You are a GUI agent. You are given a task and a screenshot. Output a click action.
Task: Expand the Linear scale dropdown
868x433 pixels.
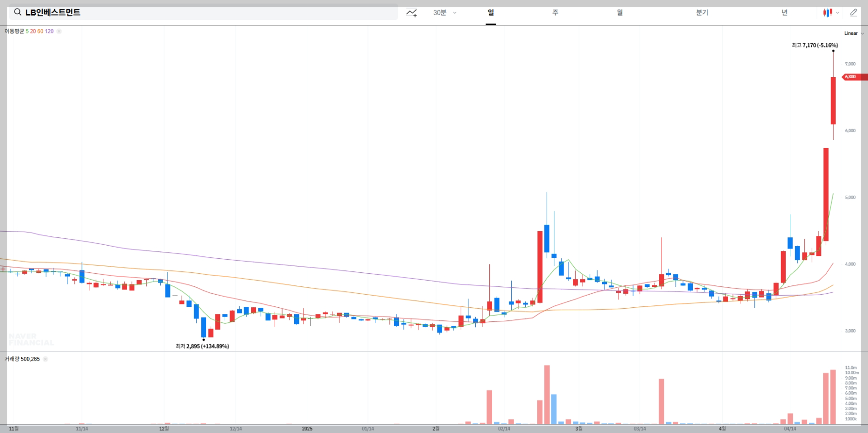click(x=854, y=33)
